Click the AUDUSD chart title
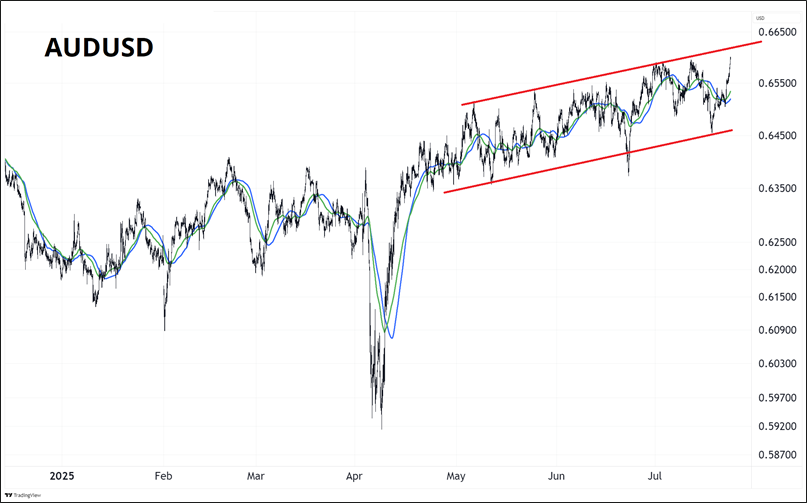 click(x=98, y=48)
